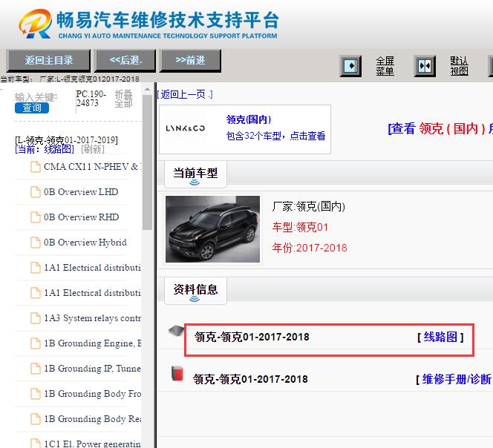Image resolution: width=493 pixels, height=448 pixels.
Task: Open 1B Grounding Body Rear entry
Action: click(x=92, y=419)
